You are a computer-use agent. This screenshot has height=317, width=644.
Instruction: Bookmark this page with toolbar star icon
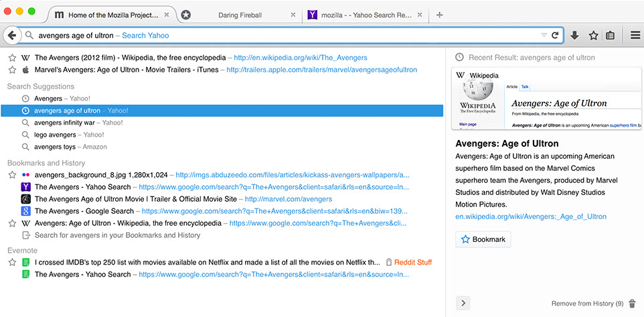[594, 36]
